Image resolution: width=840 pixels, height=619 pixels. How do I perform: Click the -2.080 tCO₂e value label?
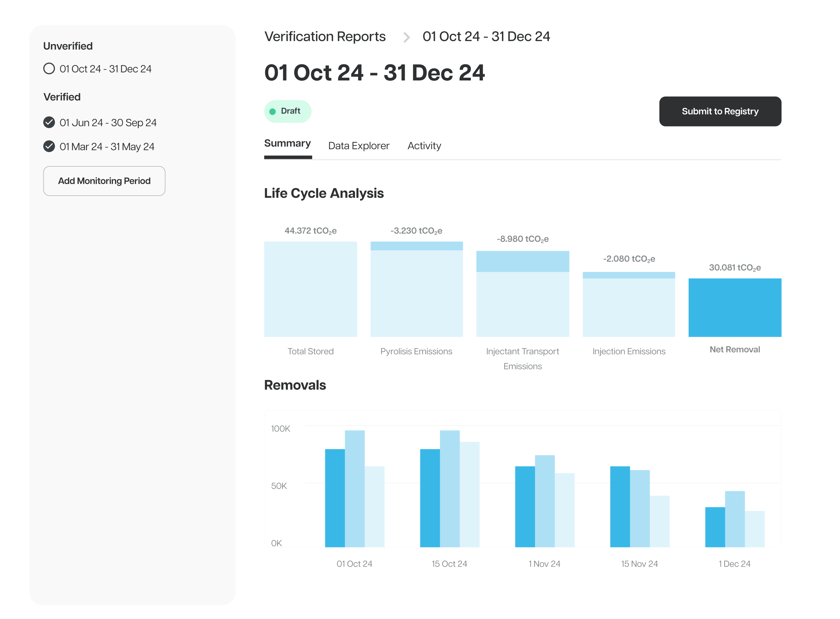click(x=629, y=259)
